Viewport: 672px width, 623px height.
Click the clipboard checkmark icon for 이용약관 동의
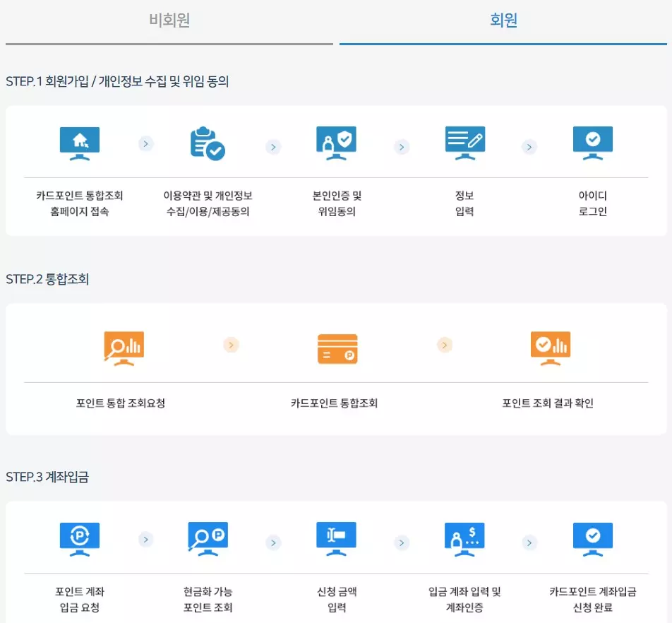point(208,143)
